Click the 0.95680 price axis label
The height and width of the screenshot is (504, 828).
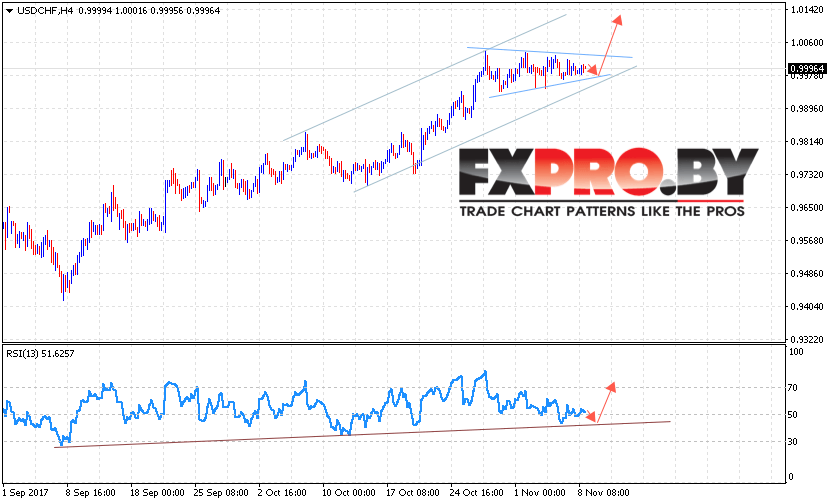click(x=807, y=241)
